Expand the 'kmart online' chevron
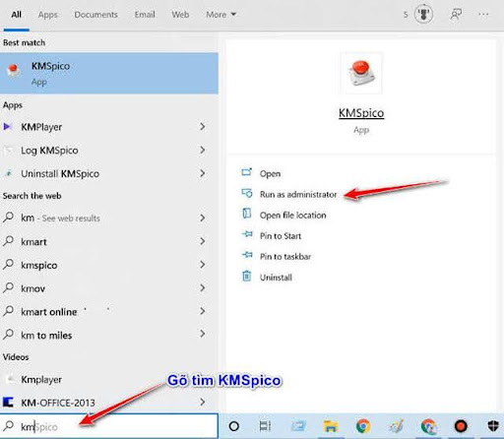Image resolution: width=504 pixels, height=439 pixels. pos(203,311)
